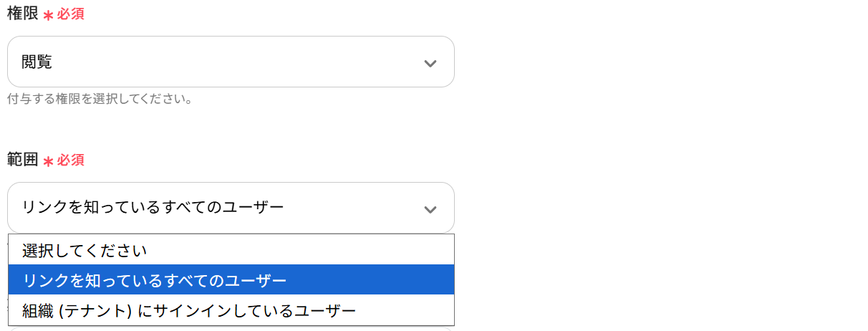Click the 範囲 field label
Image resolution: width=868 pixels, height=331 pixels.
(x=22, y=160)
